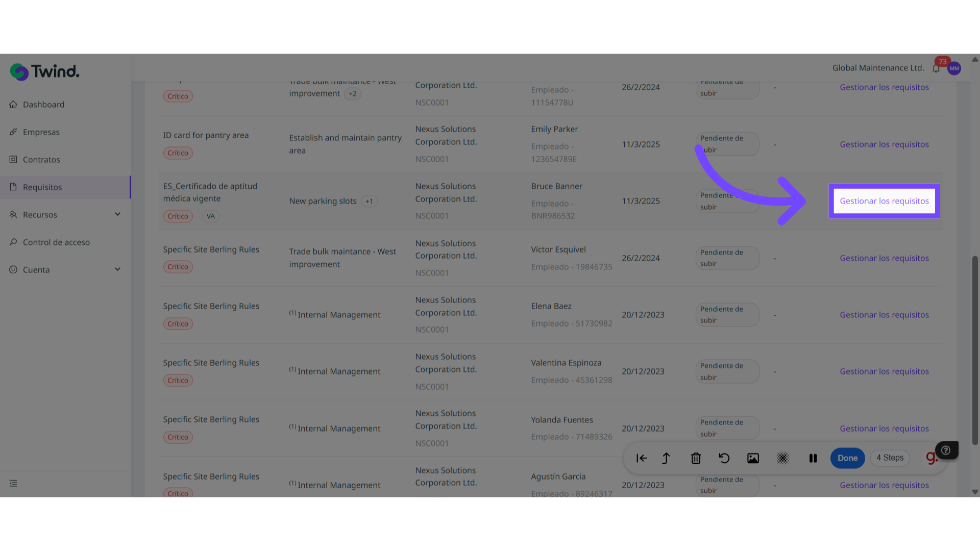Image resolution: width=980 pixels, height=551 pixels.
Task: Click the trash delete icon in recorder toolbar
Action: (696, 458)
